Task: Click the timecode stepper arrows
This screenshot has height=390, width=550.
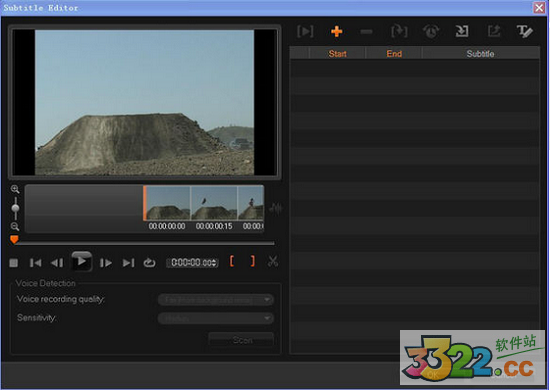Action: click(214, 262)
